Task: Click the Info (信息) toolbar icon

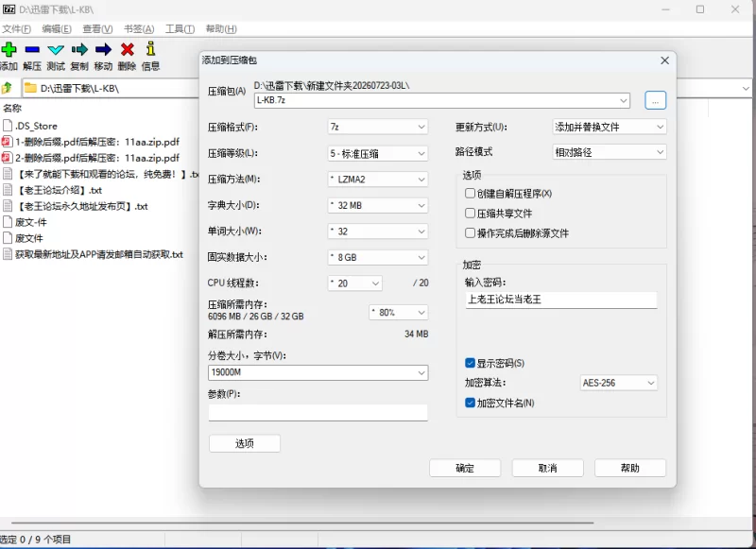Action: point(150,49)
